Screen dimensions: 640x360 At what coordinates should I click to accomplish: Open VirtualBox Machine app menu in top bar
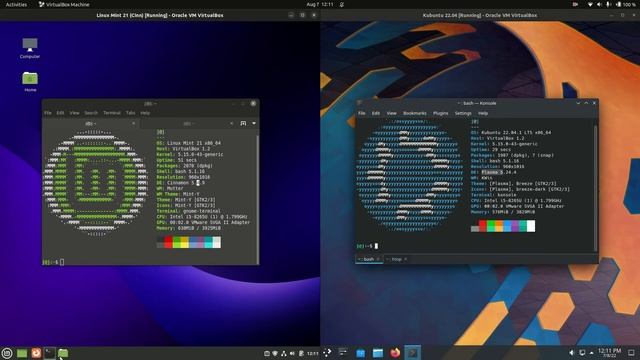pyautogui.click(x=64, y=4)
